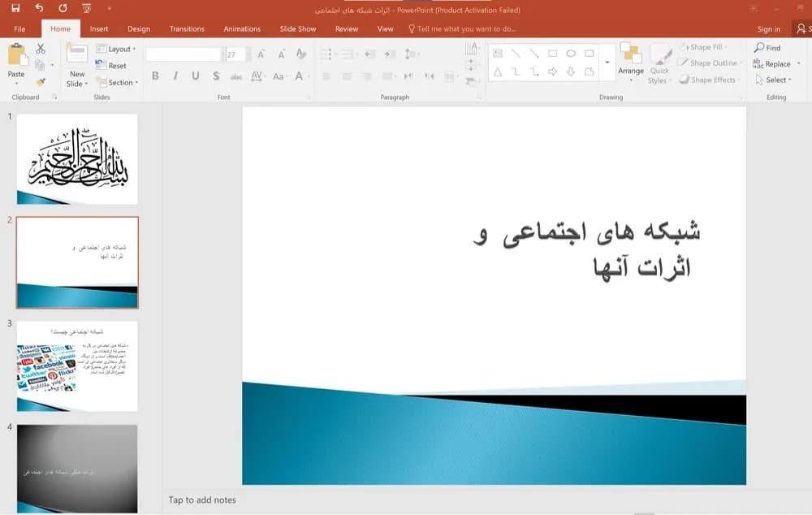812x515 pixels.
Task: Toggle Align Right paragraph alignment
Action: point(367,76)
